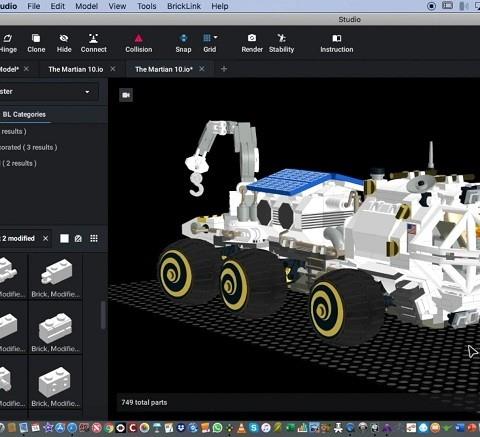Select the BL Categories tab
Image resolution: width=480 pixels, height=437 pixels.
(x=24, y=114)
